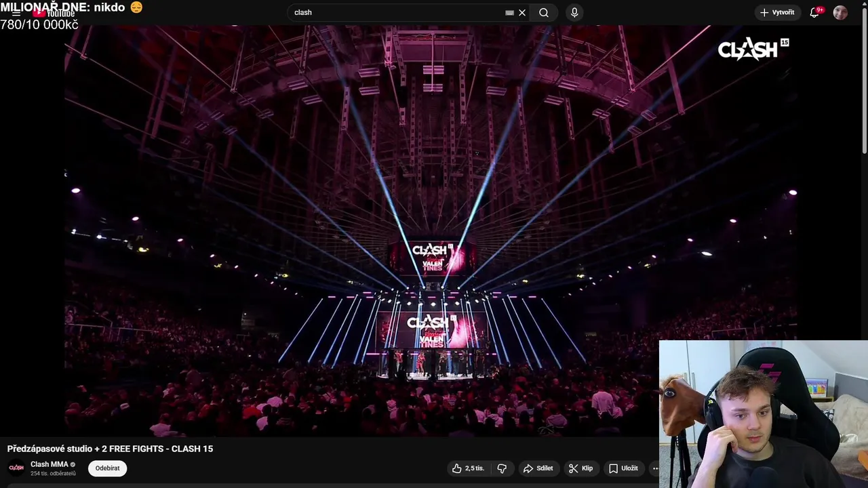
Task: Open the on-screen keyboard icon in search
Action: point(510,12)
